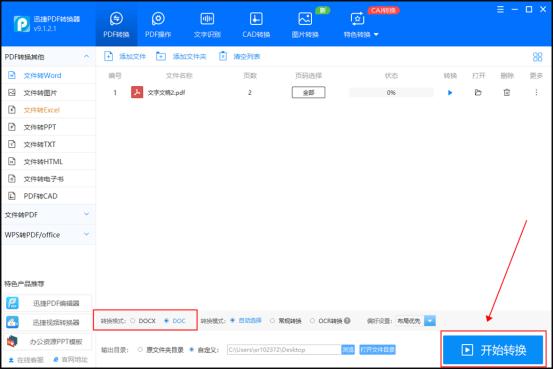Select the DOC format radio button
This screenshot has height=369, width=554.
(166, 321)
